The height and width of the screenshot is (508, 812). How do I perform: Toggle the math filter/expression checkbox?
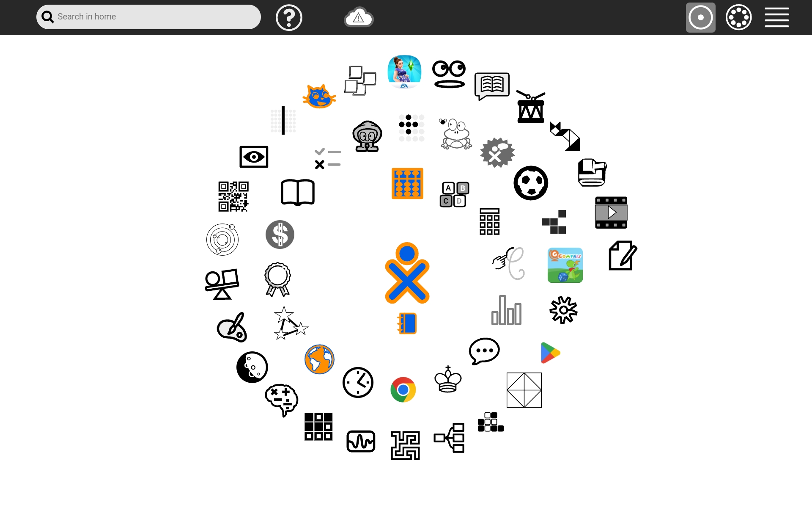[x=326, y=158]
